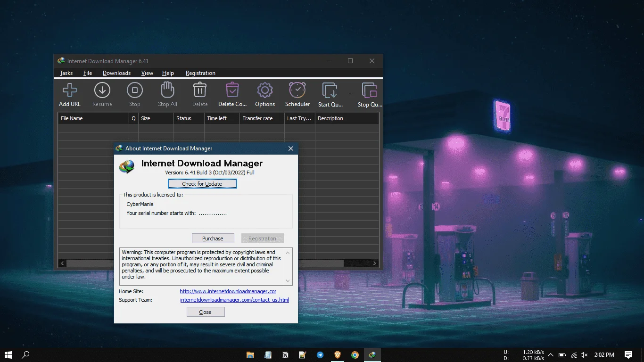Open the File menu

(x=88, y=73)
